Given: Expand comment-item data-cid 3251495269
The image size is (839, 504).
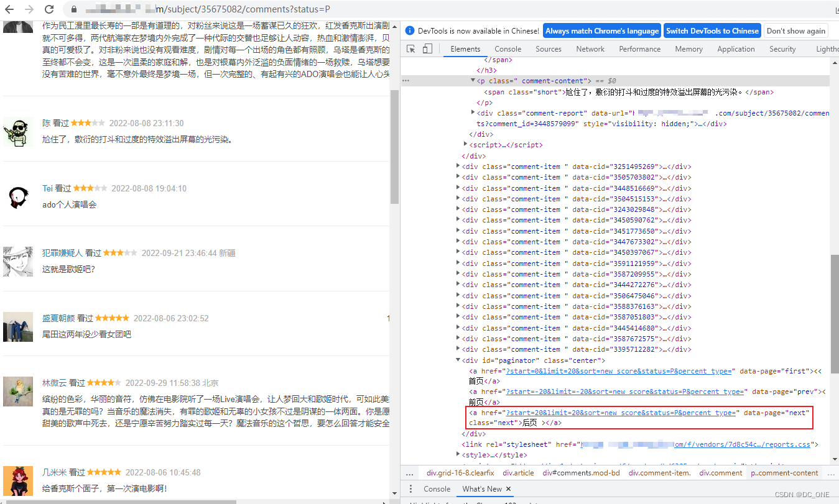Looking at the screenshot, I should point(458,166).
